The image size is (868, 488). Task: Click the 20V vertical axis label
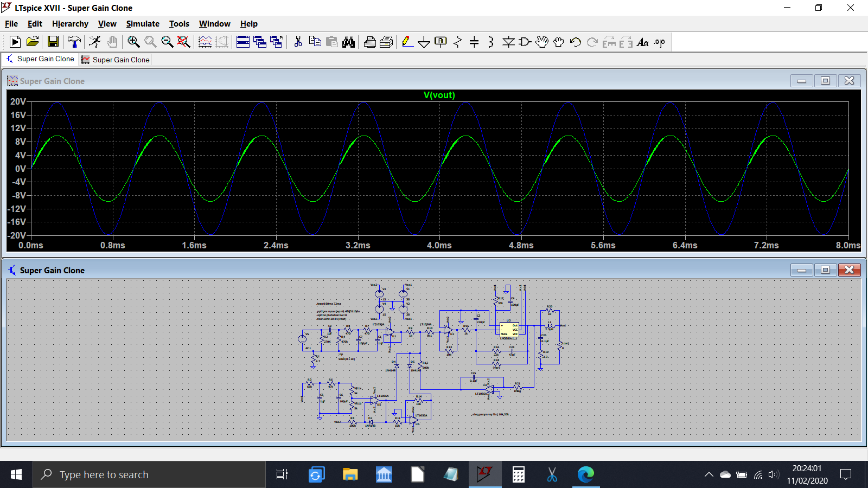tap(18, 101)
